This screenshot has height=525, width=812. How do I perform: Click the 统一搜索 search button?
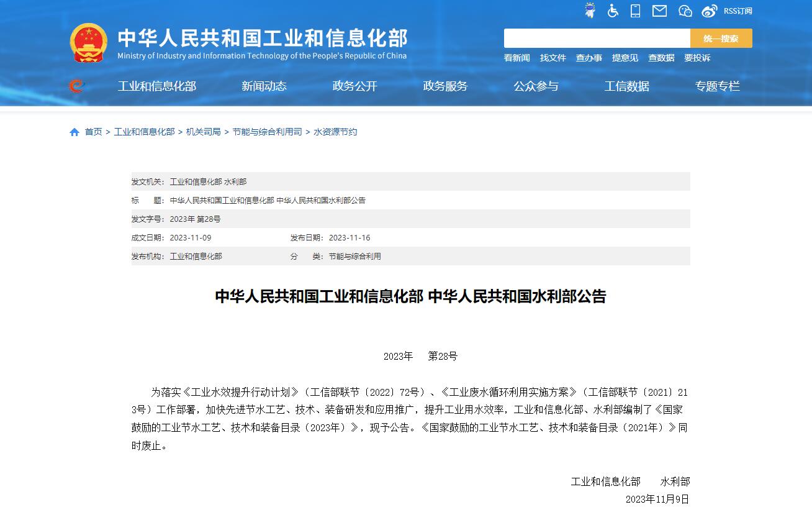point(721,38)
